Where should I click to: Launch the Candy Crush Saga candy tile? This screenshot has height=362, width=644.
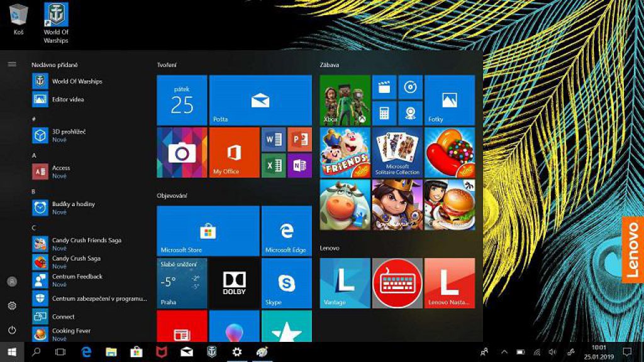pyautogui.click(x=450, y=153)
